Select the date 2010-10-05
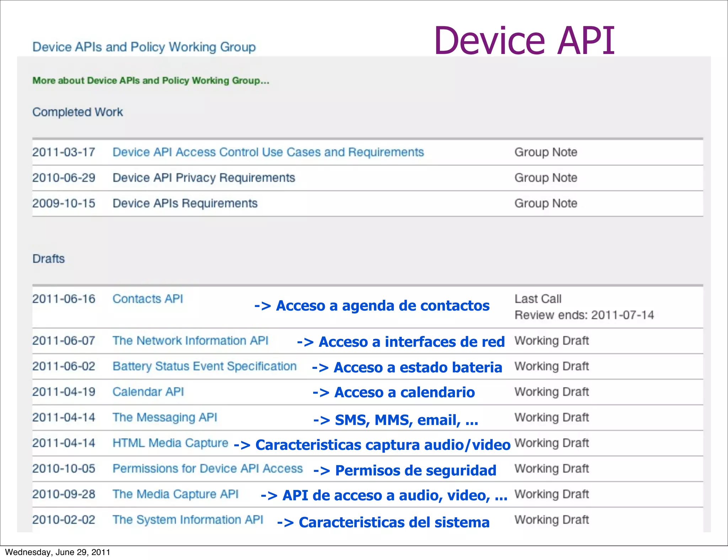This screenshot has height=560, width=728. (64, 468)
